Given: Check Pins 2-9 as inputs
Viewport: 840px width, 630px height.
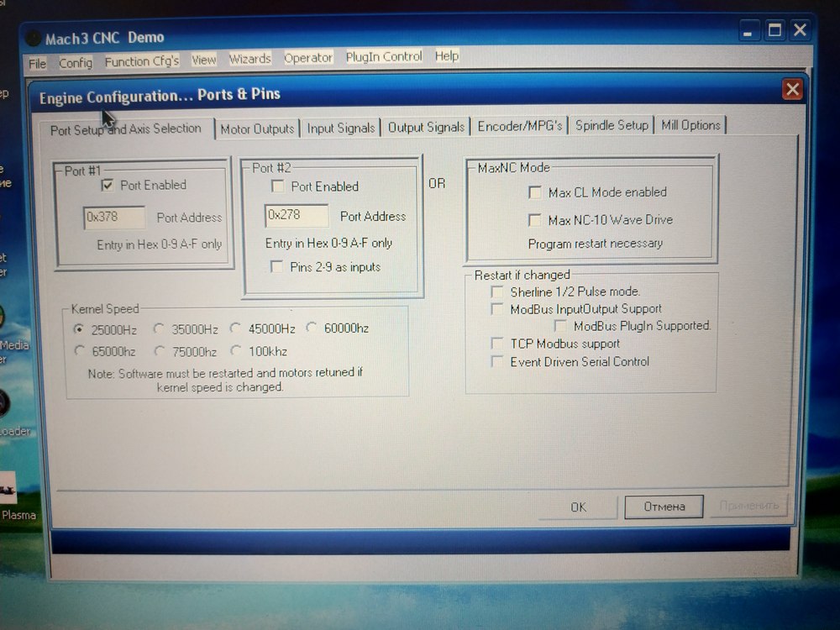Looking at the screenshot, I should click(276, 266).
